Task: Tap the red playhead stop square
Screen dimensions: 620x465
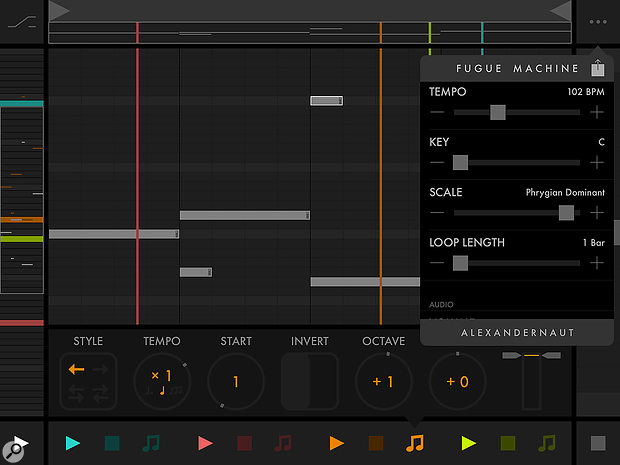Action: click(x=244, y=443)
